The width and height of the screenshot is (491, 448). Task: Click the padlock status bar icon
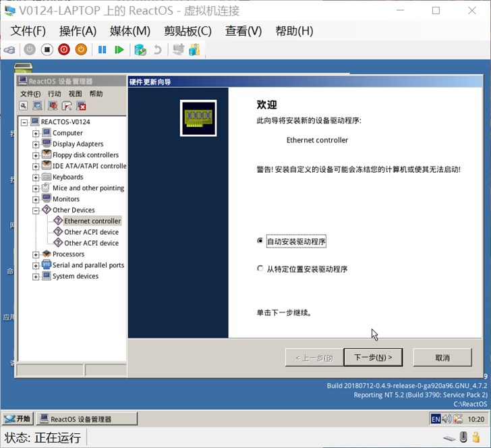[476, 437]
